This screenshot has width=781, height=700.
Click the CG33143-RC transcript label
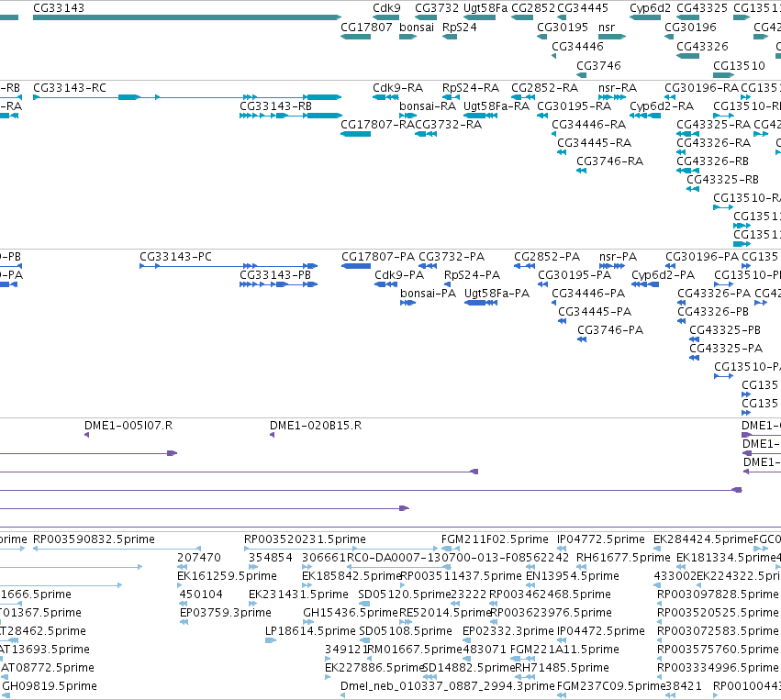pyautogui.click(x=70, y=88)
